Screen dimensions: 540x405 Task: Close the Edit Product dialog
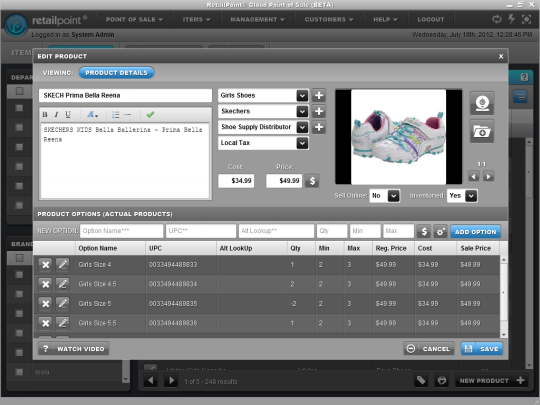[x=501, y=56]
